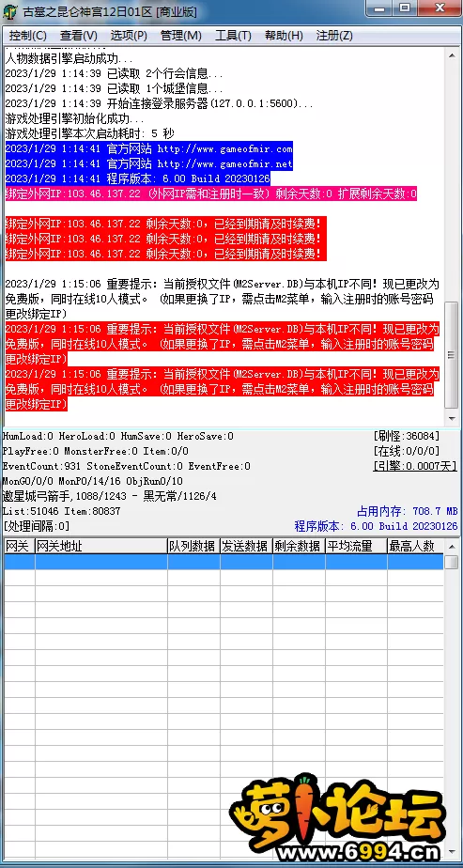The height and width of the screenshot is (868, 463).
Task: Click the 人物数据引擎启动成功 log line
Action: 69,58
